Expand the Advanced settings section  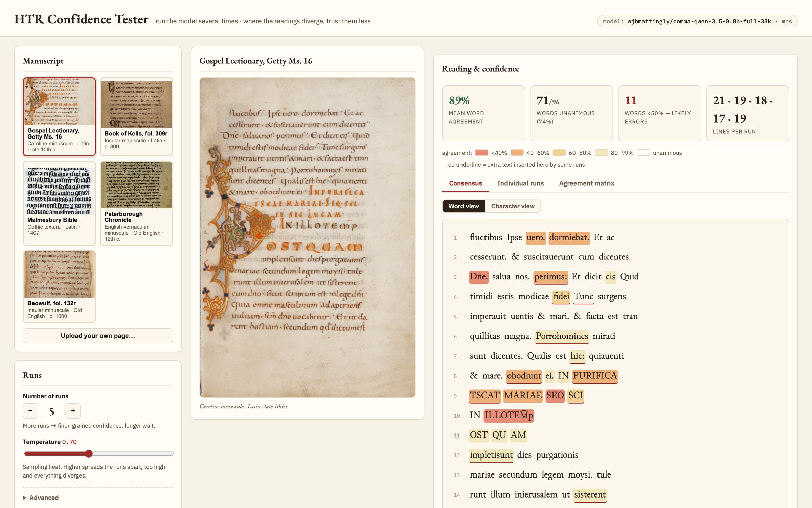click(41, 498)
